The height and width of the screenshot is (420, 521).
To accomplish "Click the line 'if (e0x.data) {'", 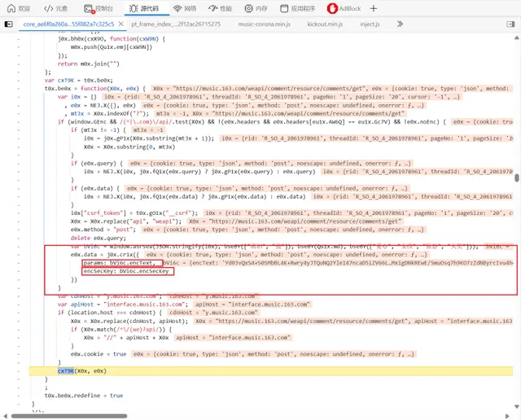I will point(95,188).
